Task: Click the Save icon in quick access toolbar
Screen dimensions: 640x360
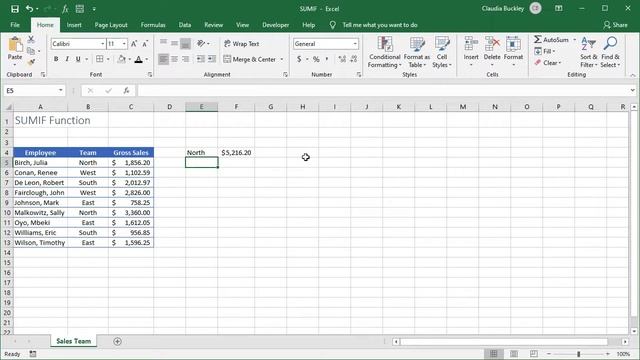Action: coord(15,9)
